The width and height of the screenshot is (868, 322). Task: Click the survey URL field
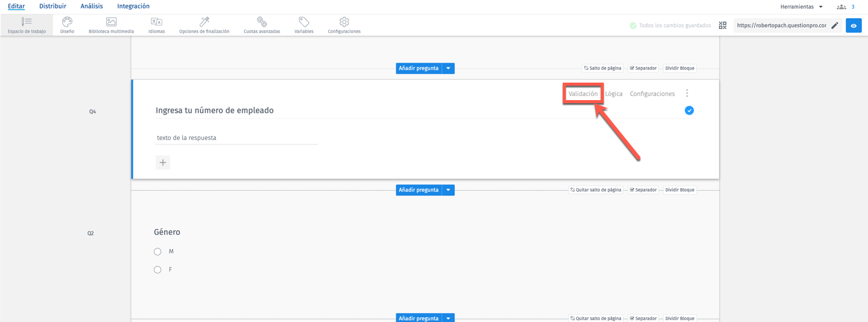[x=781, y=25]
